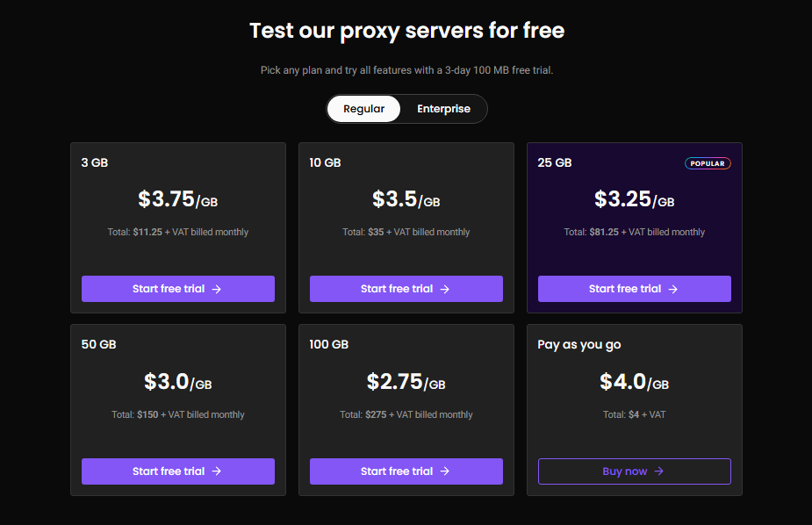812x525 pixels.
Task: Buy the Pay as you go plan
Action: (x=635, y=471)
